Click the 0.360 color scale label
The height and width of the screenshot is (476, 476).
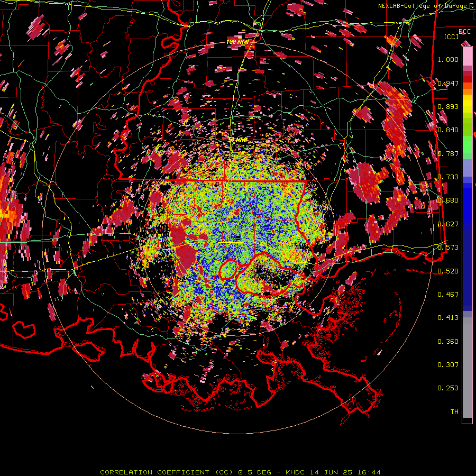click(x=448, y=342)
